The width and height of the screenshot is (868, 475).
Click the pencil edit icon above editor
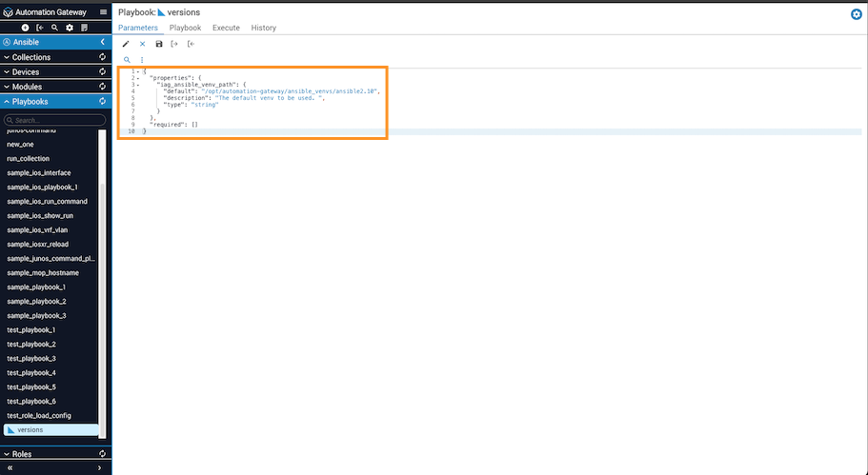tap(126, 44)
